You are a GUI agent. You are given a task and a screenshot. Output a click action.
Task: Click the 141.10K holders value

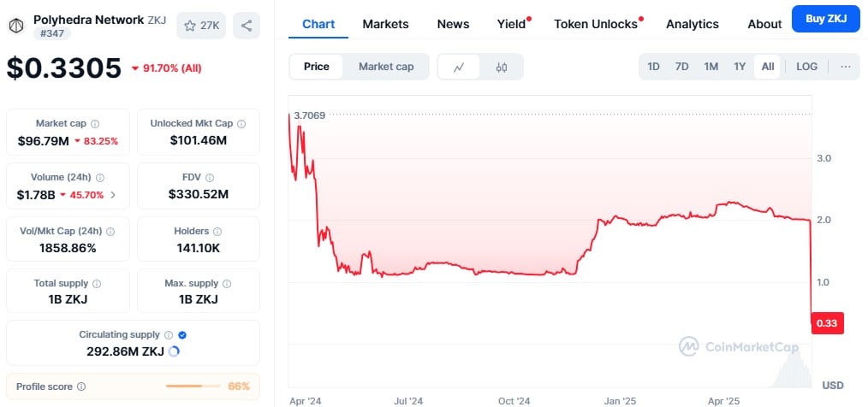pos(199,248)
